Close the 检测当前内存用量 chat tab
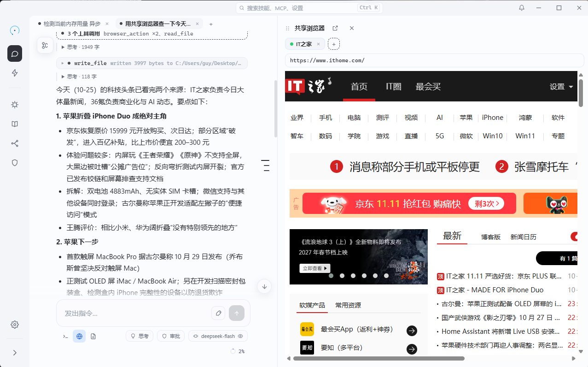This screenshot has height=367, width=588. (107, 24)
